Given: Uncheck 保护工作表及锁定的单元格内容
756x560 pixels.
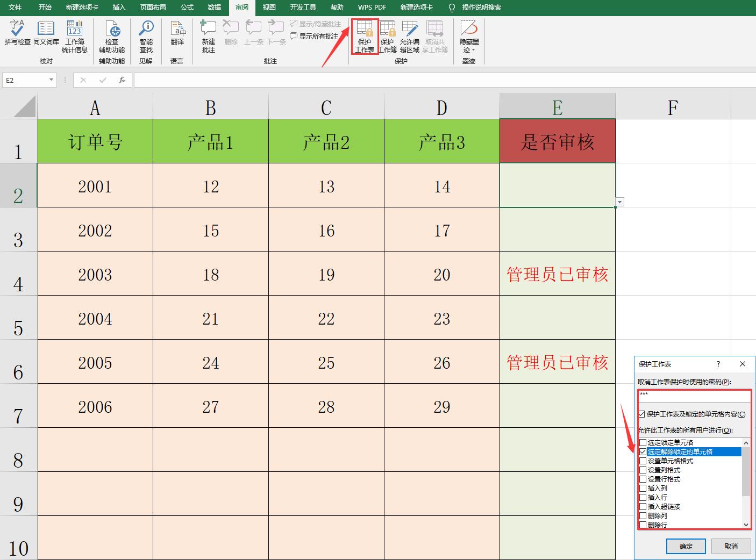Looking at the screenshot, I should [x=641, y=414].
